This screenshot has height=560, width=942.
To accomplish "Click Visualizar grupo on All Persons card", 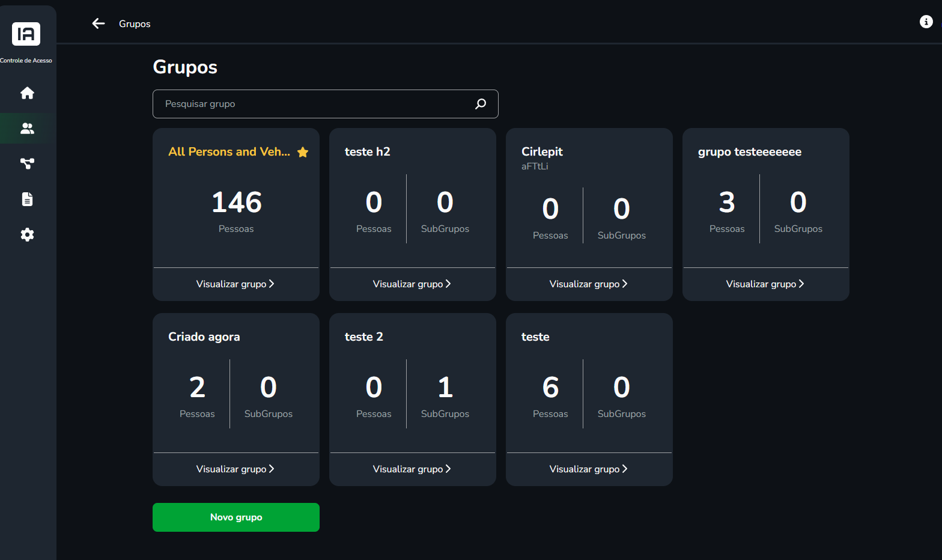I will (235, 284).
